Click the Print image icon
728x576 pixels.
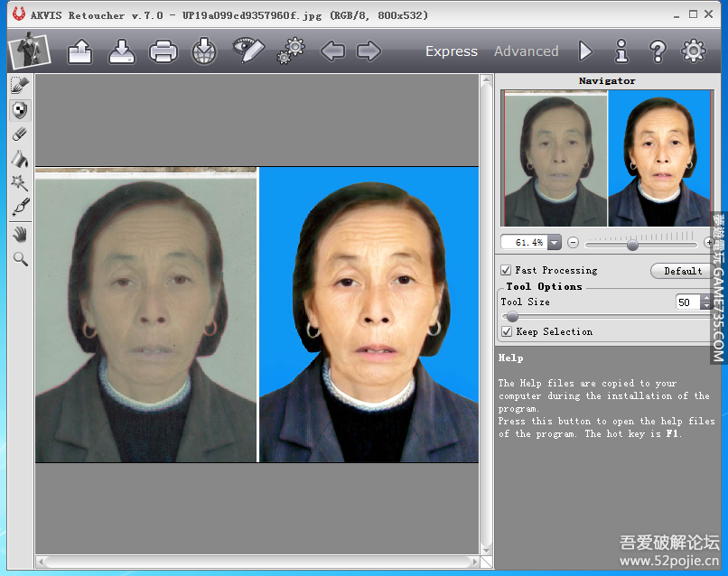pyautogui.click(x=163, y=51)
